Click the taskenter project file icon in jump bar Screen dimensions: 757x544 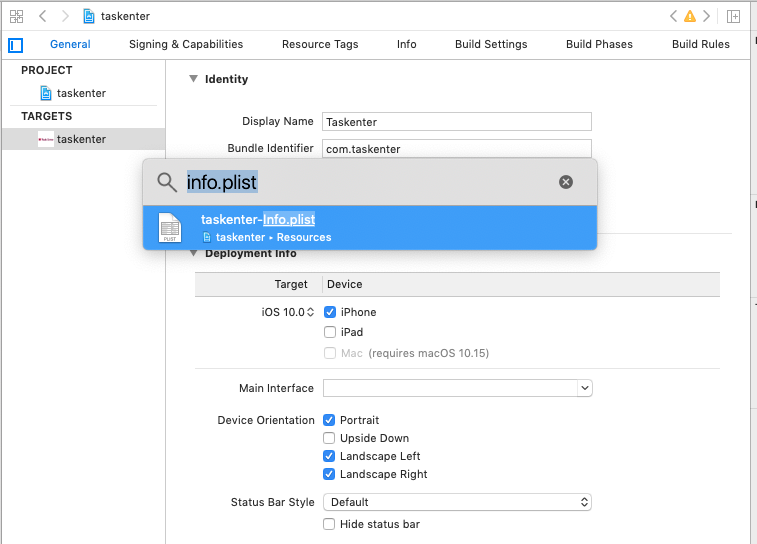coord(89,16)
